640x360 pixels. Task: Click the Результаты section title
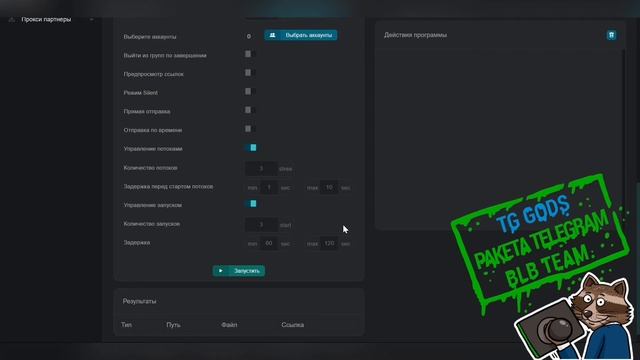pyautogui.click(x=140, y=301)
